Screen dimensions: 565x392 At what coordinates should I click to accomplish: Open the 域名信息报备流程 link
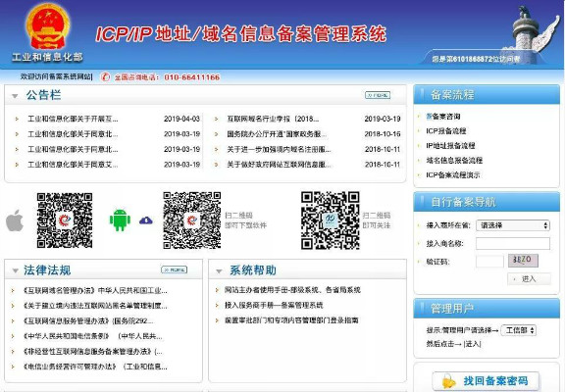pyautogui.click(x=454, y=160)
